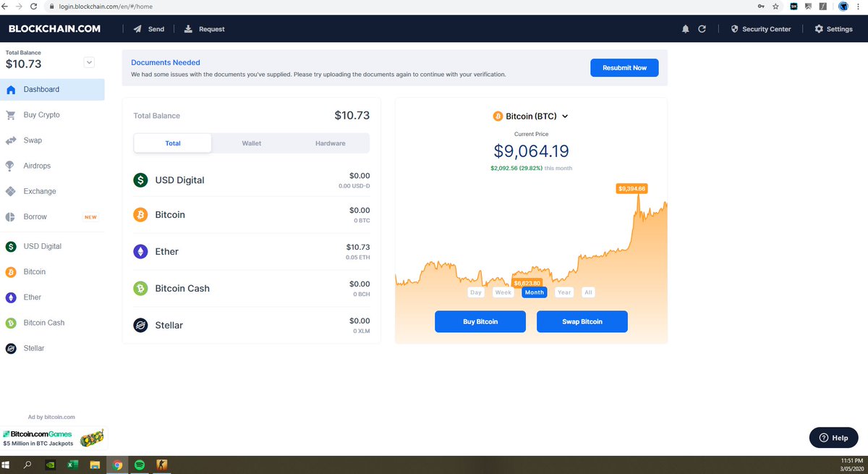Click the Ether coin icon in balance list
Screen dimensions: 868x474
[140, 251]
